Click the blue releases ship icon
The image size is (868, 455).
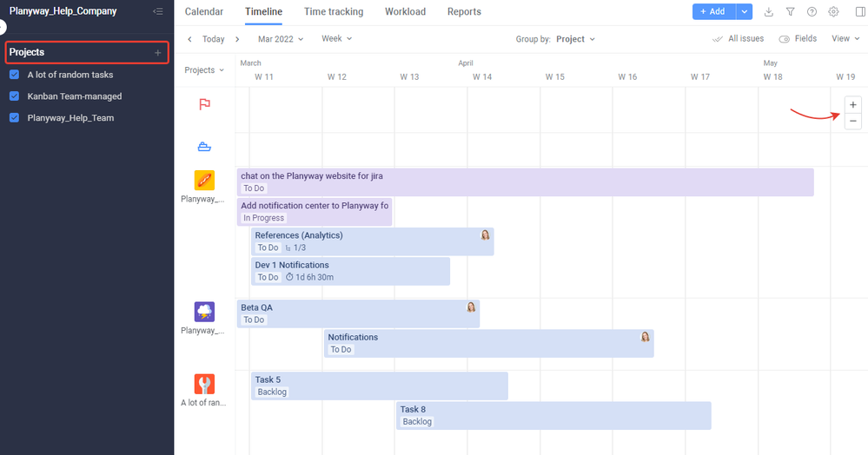click(204, 147)
